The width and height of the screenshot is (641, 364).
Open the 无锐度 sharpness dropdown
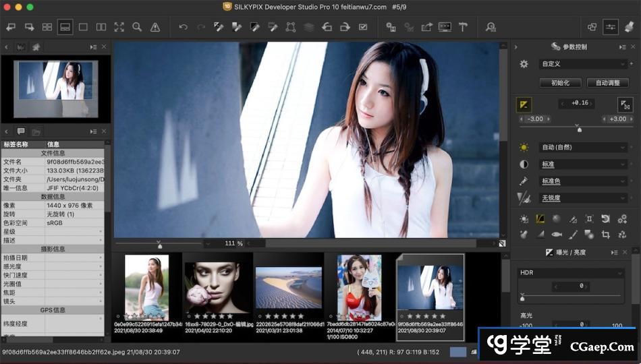coord(583,198)
